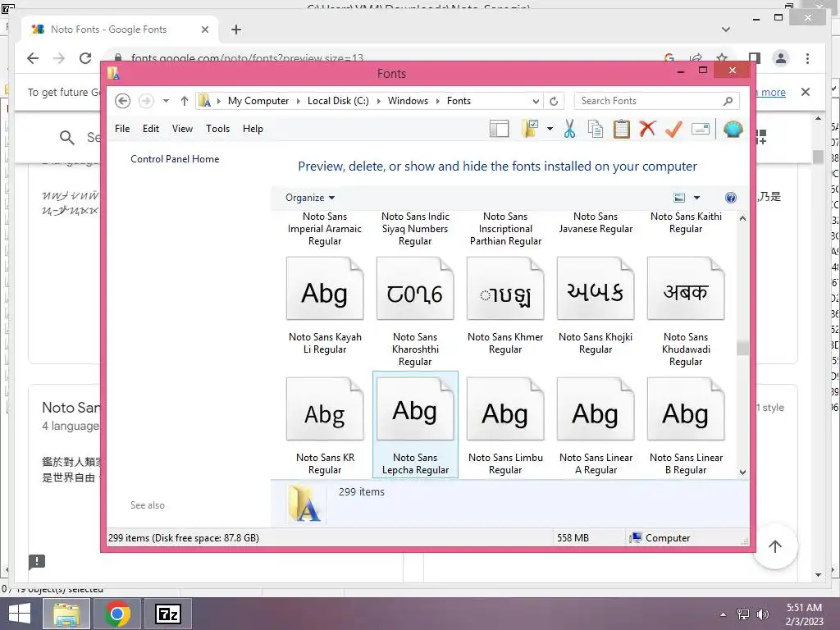This screenshot has height=630, width=840.
Task: Click the search magnifier in Fonts
Action: 728,101
